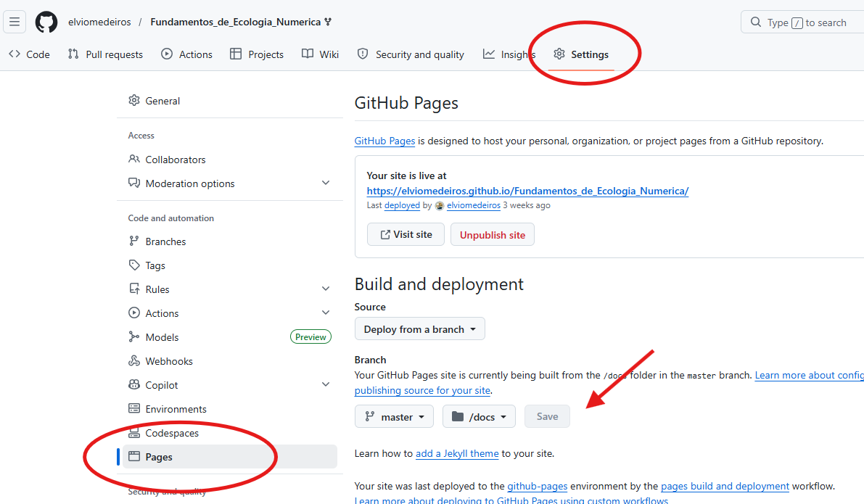Screen dimensions: 864x504
Task: Click Fundamentos_de_Ecologia_Numerica repository name
Action: [235, 22]
